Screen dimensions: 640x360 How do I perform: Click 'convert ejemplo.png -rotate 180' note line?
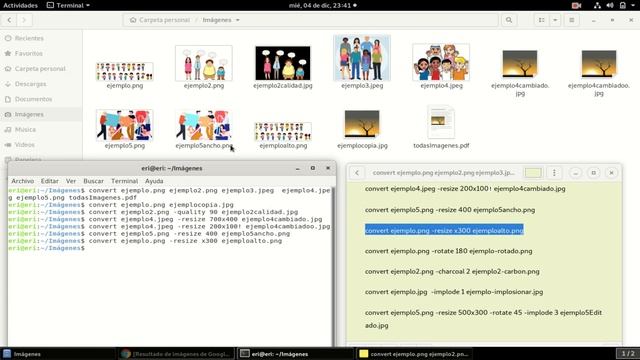pyautogui.click(x=449, y=251)
